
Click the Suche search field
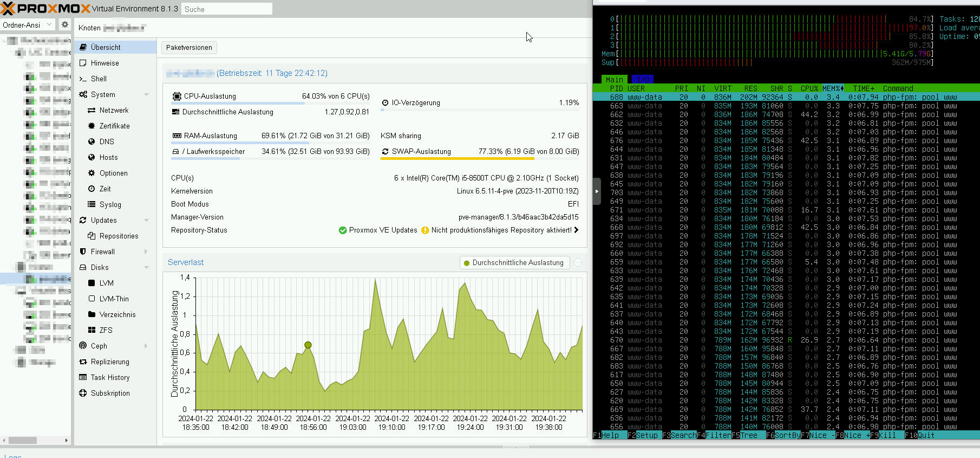click(226, 9)
